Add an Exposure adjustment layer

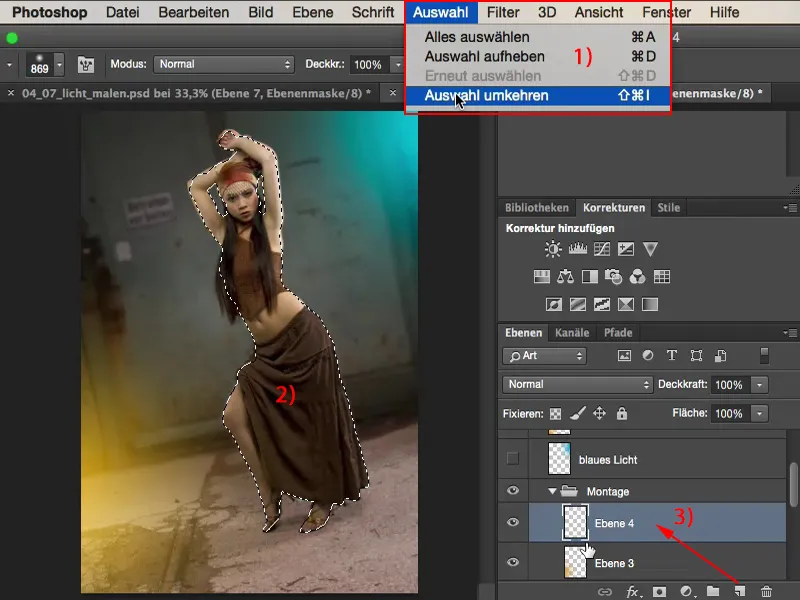[x=626, y=249]
